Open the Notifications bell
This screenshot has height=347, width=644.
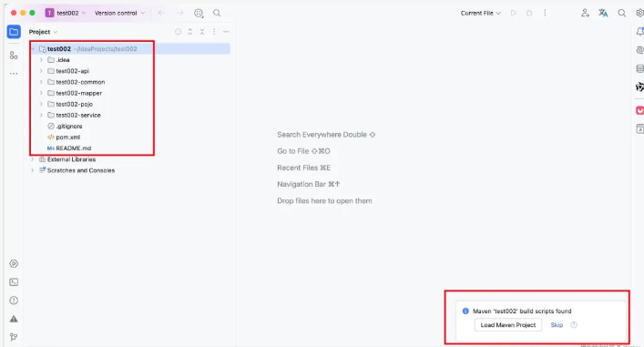pyautogui.click(x=639, y=32)
